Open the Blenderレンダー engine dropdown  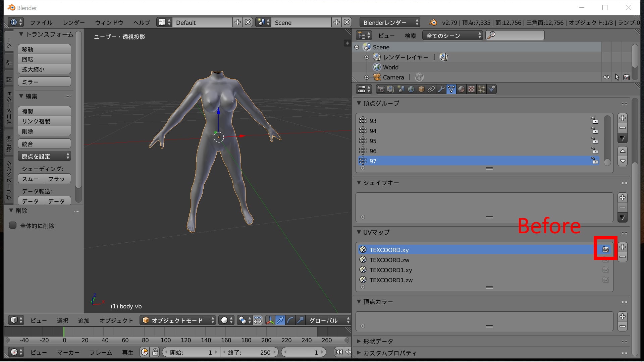[390, 22]
